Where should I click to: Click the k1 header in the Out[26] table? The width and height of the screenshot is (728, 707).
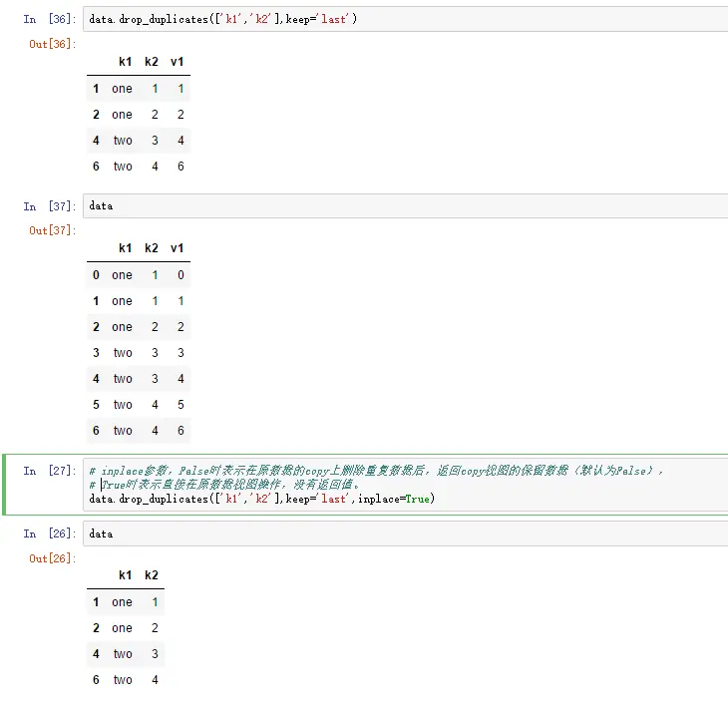tap(126, 575)
